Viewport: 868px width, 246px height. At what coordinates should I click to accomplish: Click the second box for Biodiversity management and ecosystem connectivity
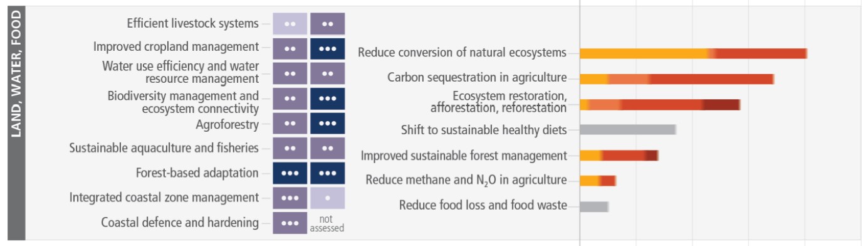[x=327, y=99]
